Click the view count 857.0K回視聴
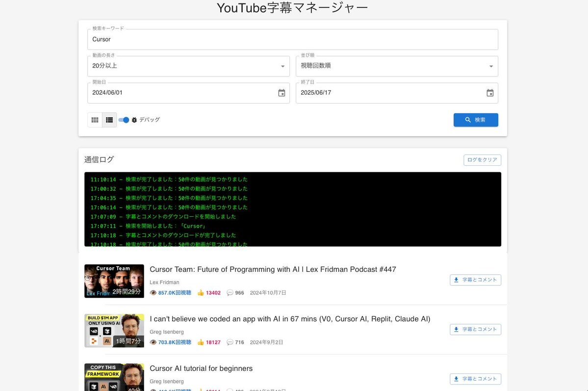The height and width of the screenshot is (391, 588). [175, 293]
